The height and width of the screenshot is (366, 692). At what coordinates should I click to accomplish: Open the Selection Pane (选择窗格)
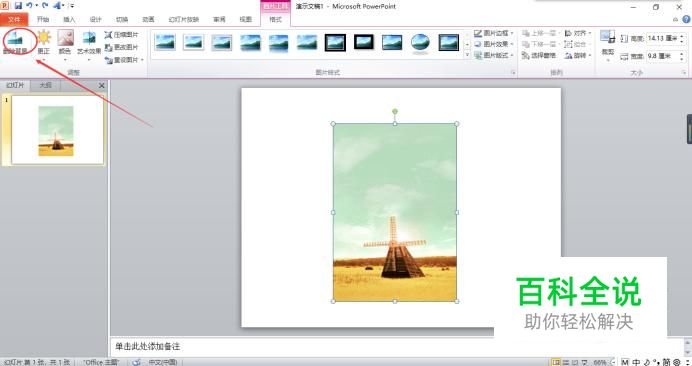[x=538, y=56]
